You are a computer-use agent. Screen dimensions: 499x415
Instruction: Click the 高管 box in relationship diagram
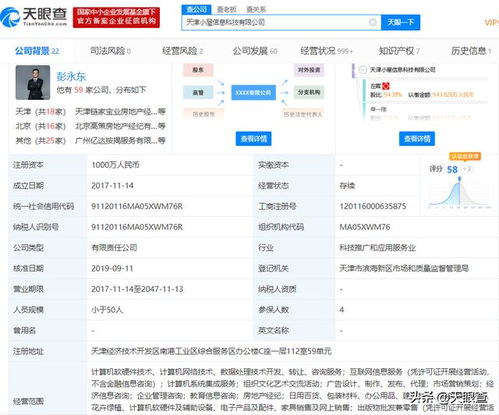click(x=198, y=92)
